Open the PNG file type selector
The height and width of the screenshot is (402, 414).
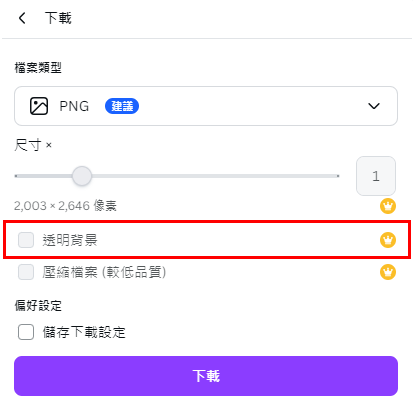tap(206, 106)
